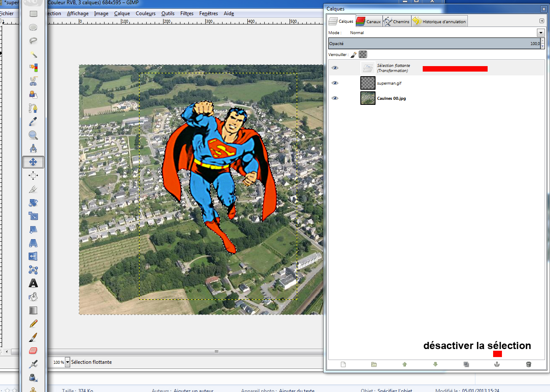Select the Ellipse Select tool
The height and width of the screenshot is (392, 550).
(33, 27)
